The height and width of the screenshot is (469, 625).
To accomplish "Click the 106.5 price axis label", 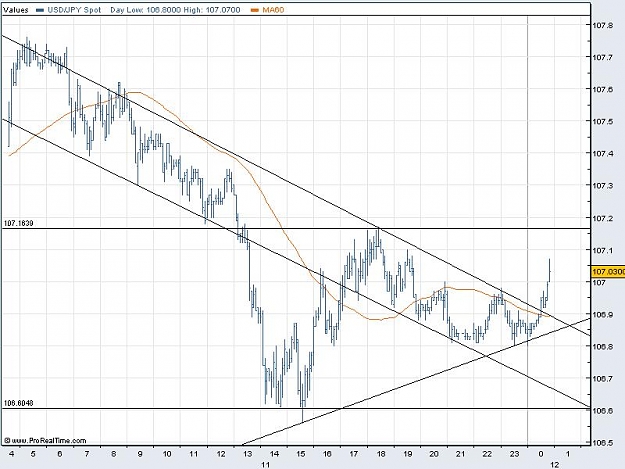I will 602,443.
